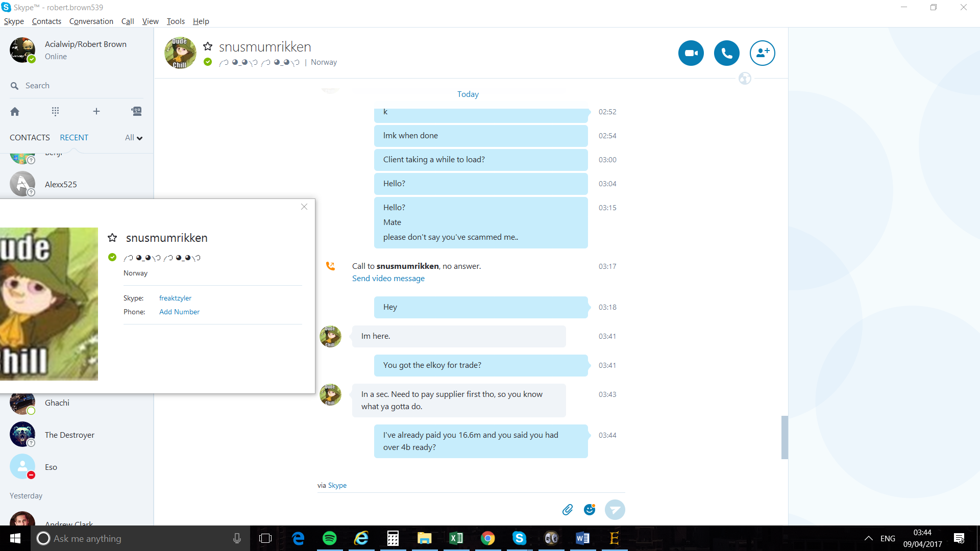Click the Add Number link

click(x=179, y=312)
